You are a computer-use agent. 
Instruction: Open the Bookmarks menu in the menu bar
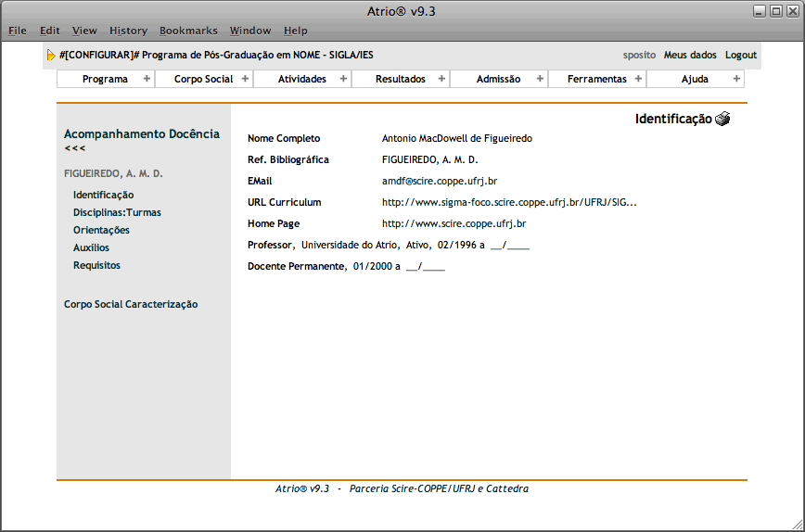188,31
